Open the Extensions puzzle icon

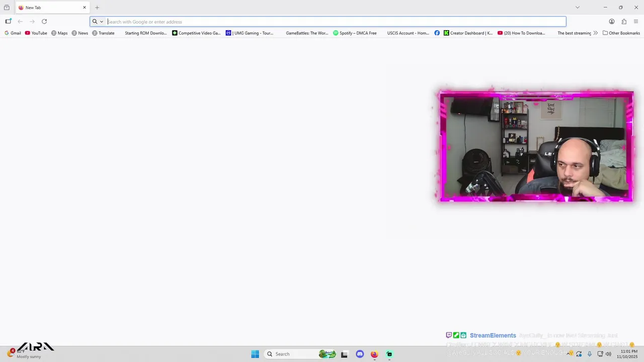point(624,22)
